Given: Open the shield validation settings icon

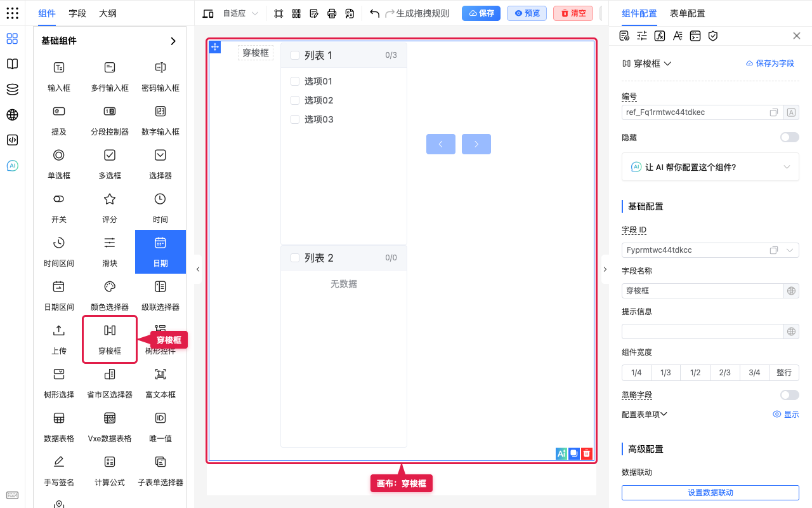Looking at the screenshot, I should coord(713,36).
